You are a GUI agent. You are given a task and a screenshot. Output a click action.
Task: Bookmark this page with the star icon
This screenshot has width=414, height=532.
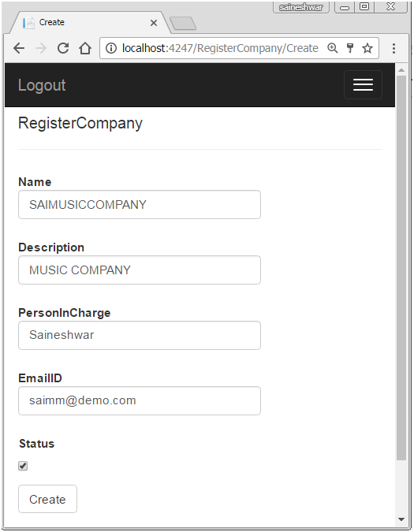(367, 48)
